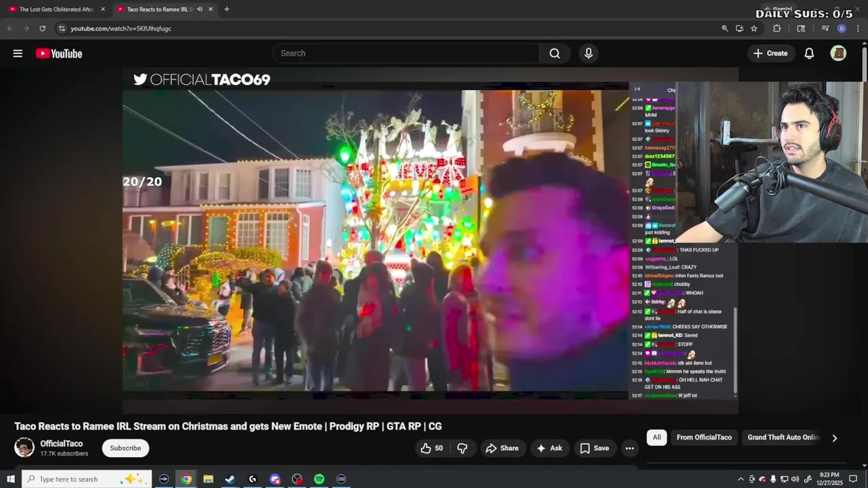Open Chrome media controls icon

click(x=825, y=28)
